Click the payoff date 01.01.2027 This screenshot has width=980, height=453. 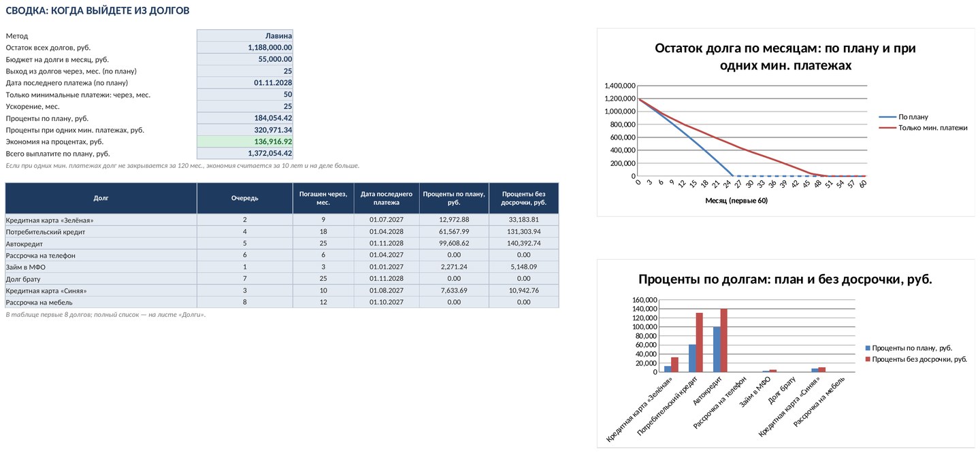pos(387,267)
